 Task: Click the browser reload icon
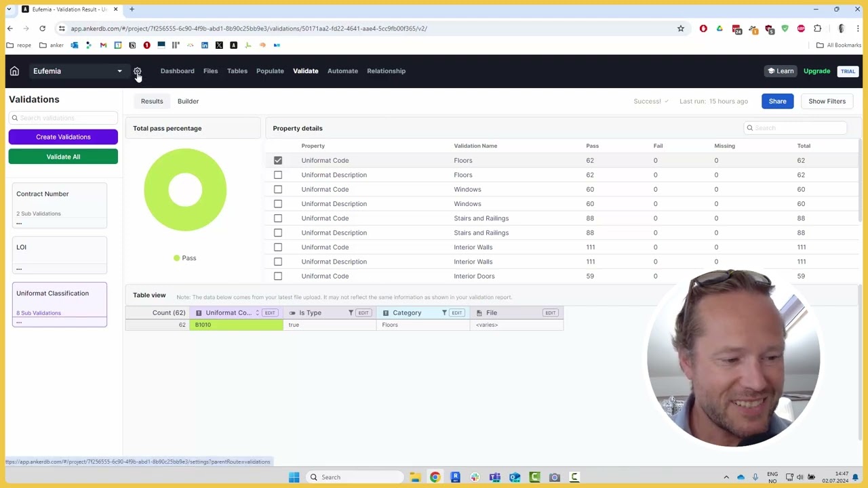(42, 28)
